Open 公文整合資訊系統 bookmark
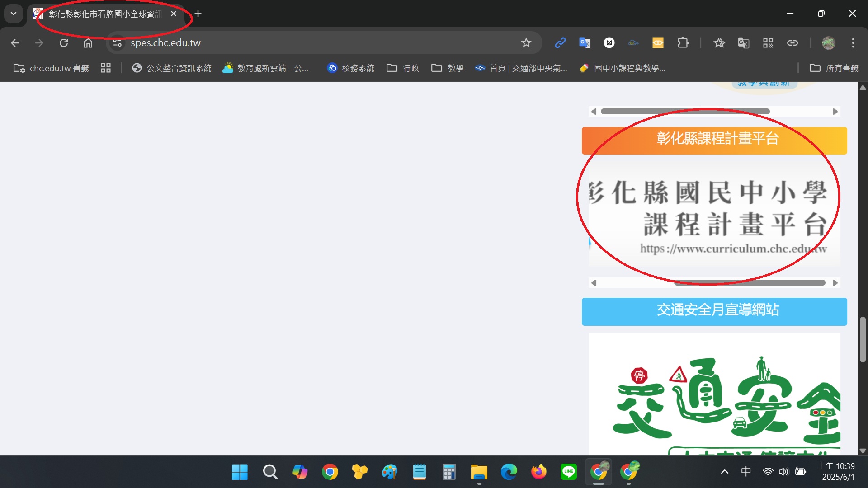 coord(172,68)
